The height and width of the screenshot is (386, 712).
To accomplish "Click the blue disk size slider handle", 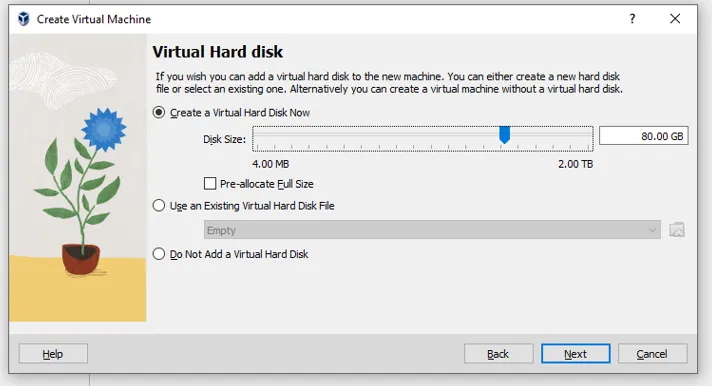I will (504, 135).
